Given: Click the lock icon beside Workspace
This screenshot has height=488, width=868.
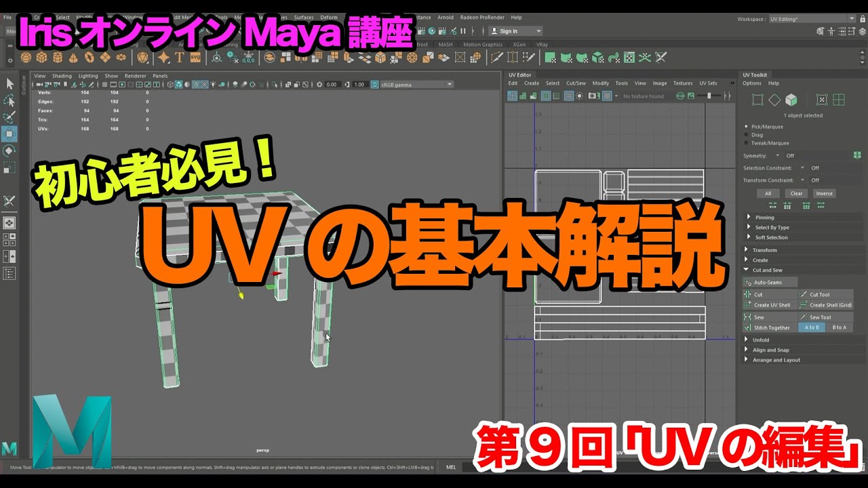Looking at the screenshot, I should (863, 19).
